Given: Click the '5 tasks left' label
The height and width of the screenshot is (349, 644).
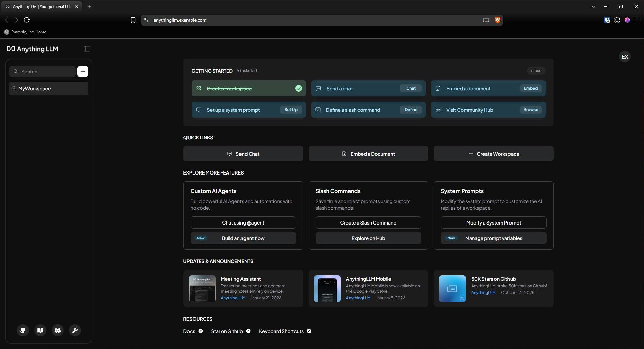Looking at the screenshot, I should [247, 71].
